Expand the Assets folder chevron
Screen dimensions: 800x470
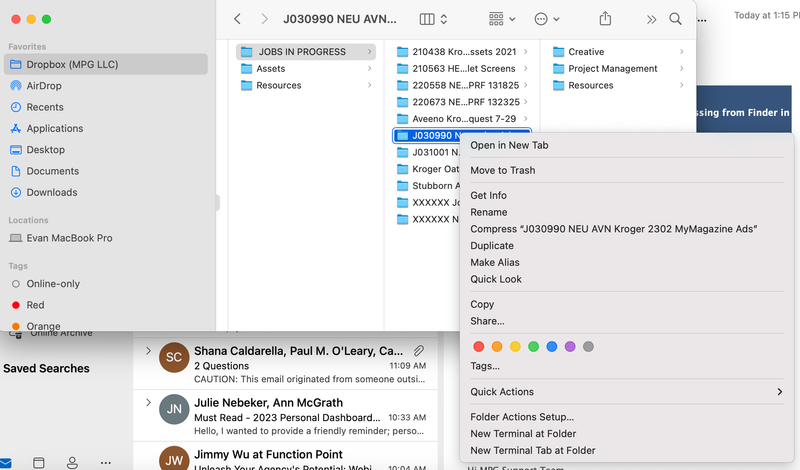[369, 68]
